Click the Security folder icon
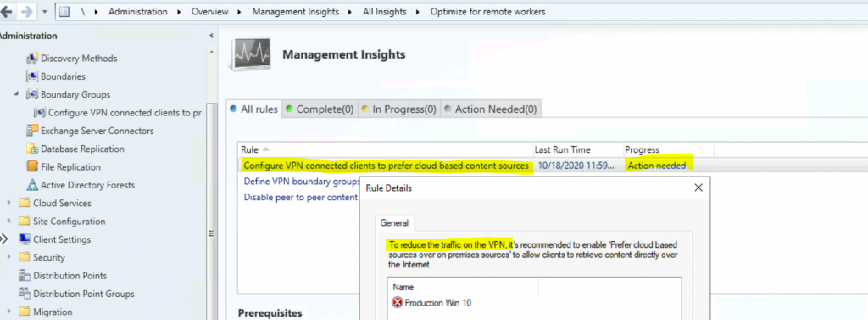 (24, 257)
